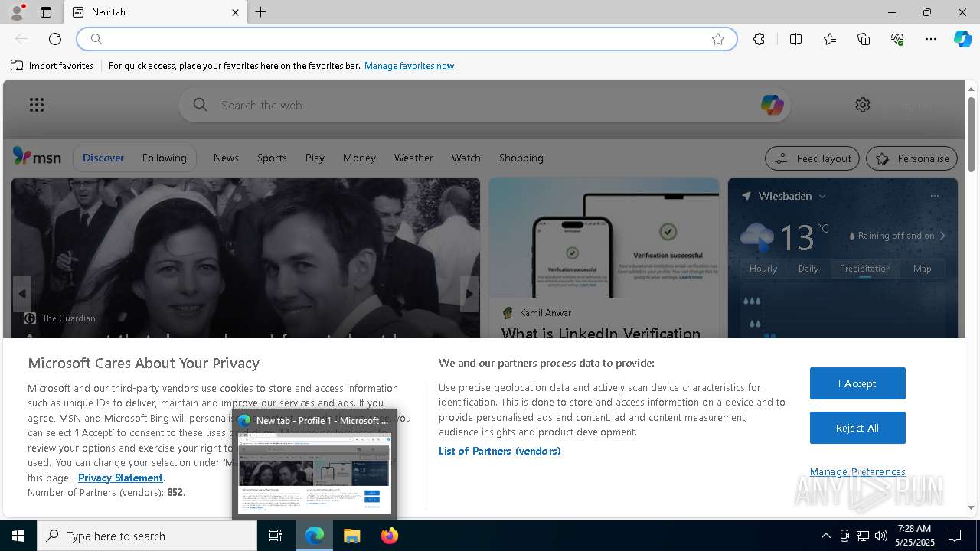Click the MSN logo
The height and width of the screenshot is (551, 980).
[37, 157]
